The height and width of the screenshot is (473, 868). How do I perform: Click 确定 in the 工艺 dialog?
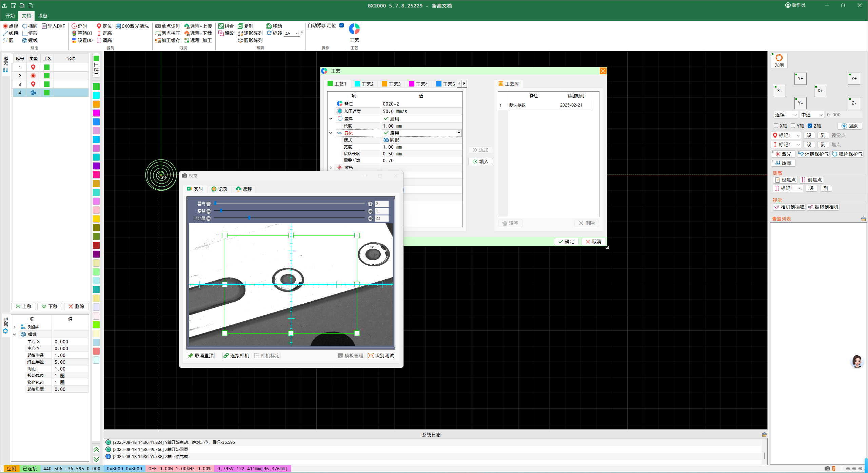tap(566, 242)
